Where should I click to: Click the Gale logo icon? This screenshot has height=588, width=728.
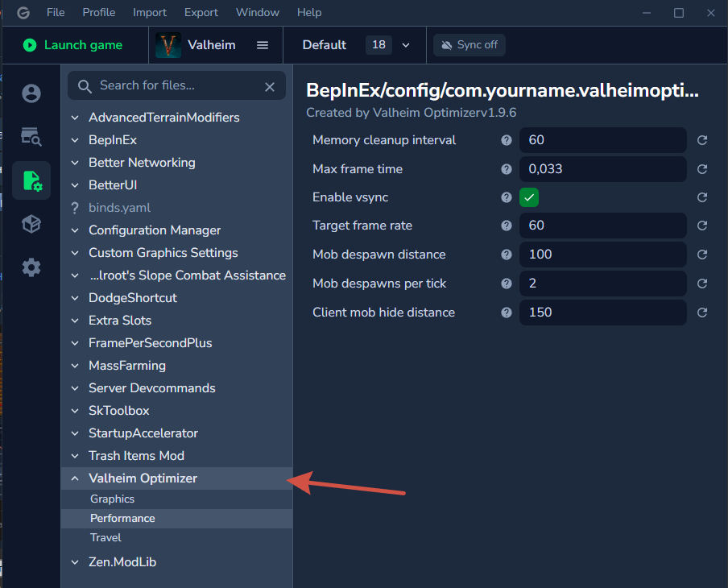click(x=23, y=13)
